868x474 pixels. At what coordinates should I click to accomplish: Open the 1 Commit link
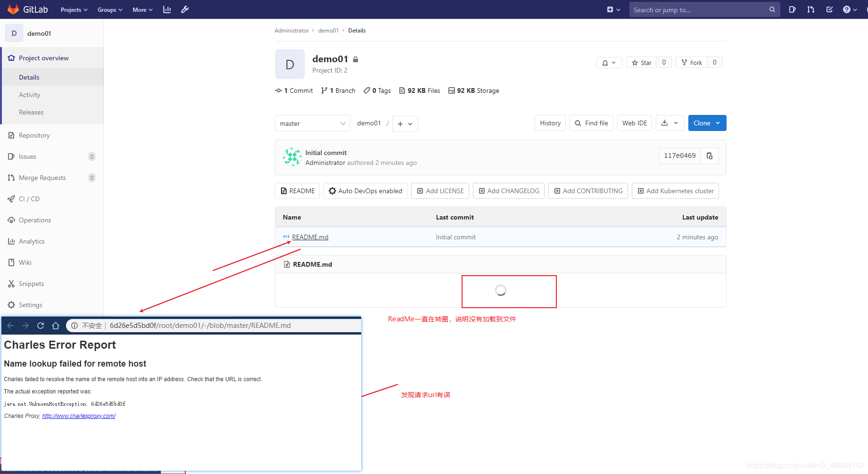[294, 90]
